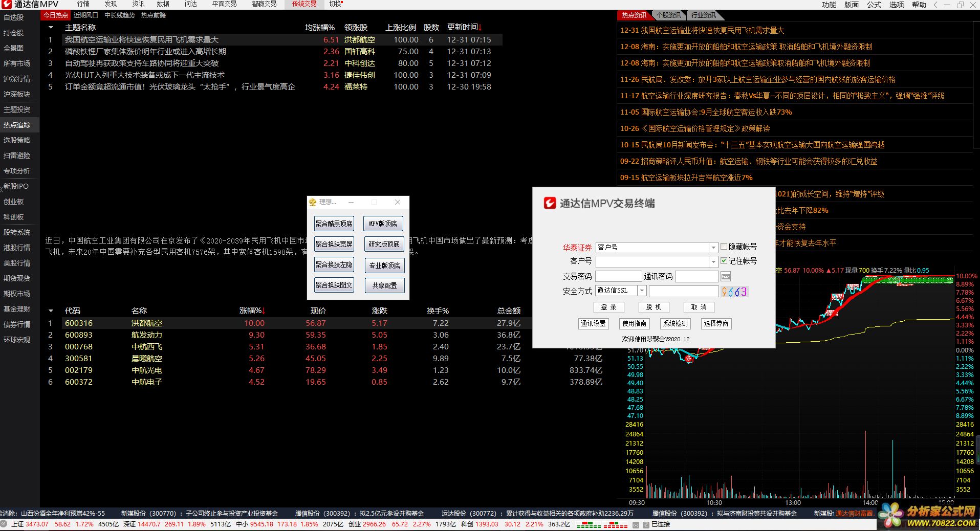Click the 脱机 button
The image size is (980, 531).
pyautogui.click(x=654, y=307)
